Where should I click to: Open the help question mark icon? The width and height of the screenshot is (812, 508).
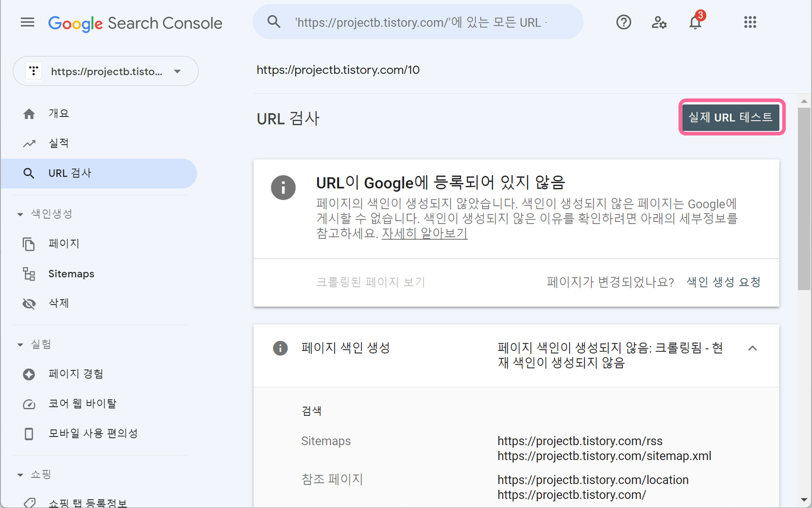pos(623,22)
